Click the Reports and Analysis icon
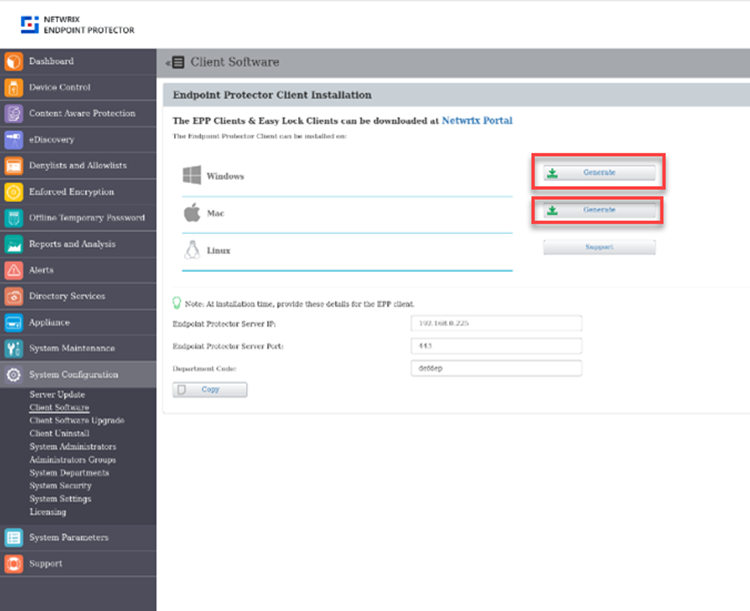750x611 pixels. (13, 244)
